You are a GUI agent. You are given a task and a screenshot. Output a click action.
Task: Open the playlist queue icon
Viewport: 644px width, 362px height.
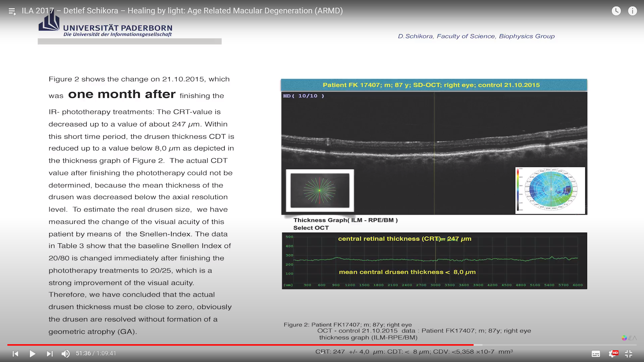(x=12, y=11)
